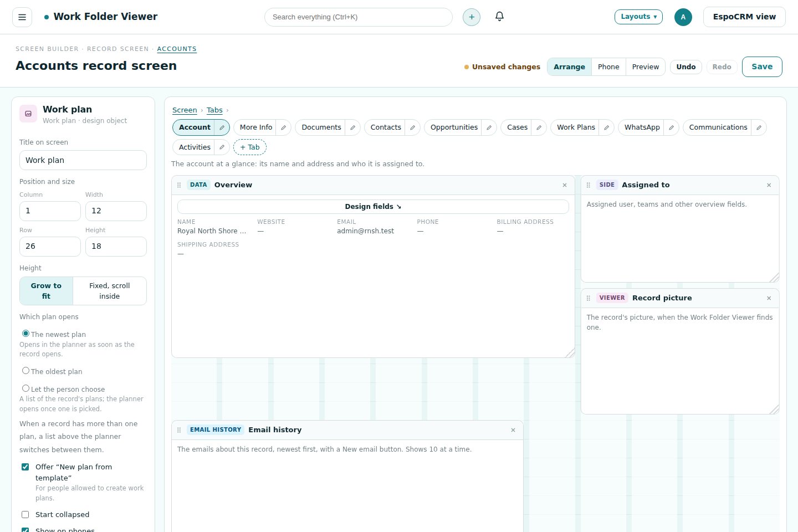
Task: Open the Documents tab
Action: point(321,127)
